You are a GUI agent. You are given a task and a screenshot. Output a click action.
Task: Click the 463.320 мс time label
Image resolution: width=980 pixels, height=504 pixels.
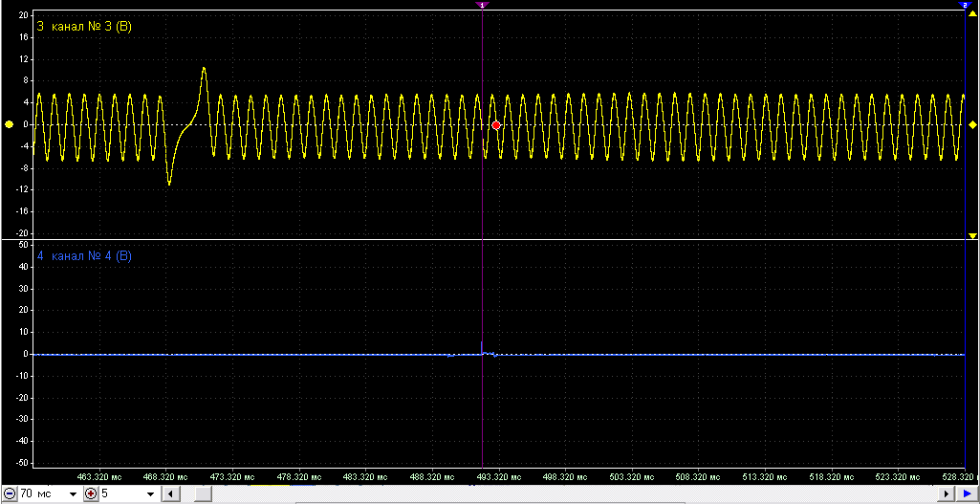(x=100, y=476)
